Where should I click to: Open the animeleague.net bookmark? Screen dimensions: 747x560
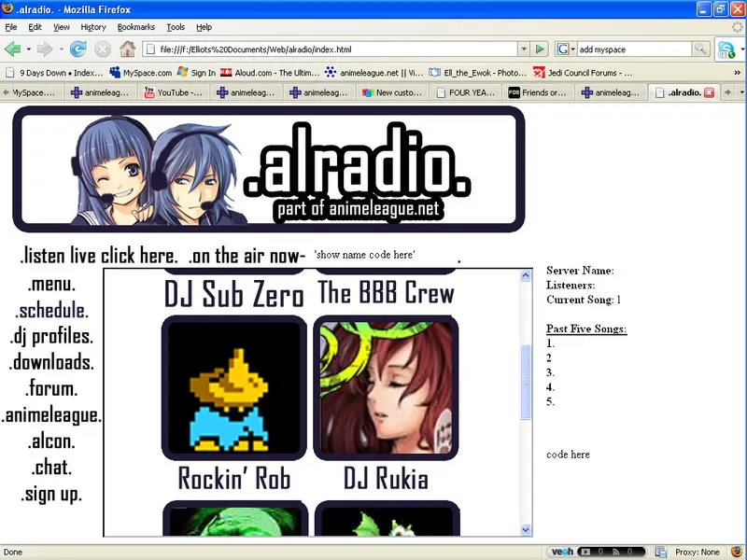click(x=374, y=73)
